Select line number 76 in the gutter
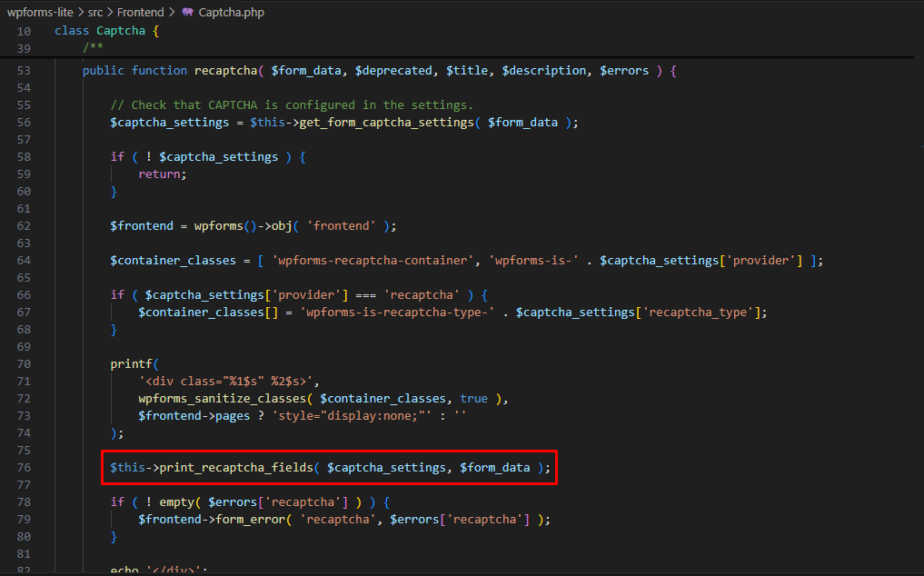This screenshot has width=924, height=576. pos(25,467)
